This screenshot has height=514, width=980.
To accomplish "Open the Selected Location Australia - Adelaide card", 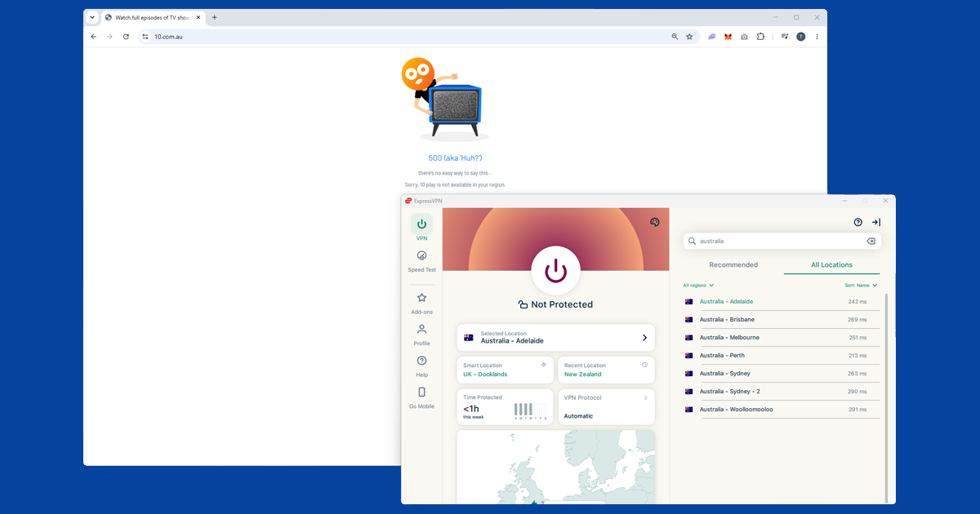I will click(555, 338).
